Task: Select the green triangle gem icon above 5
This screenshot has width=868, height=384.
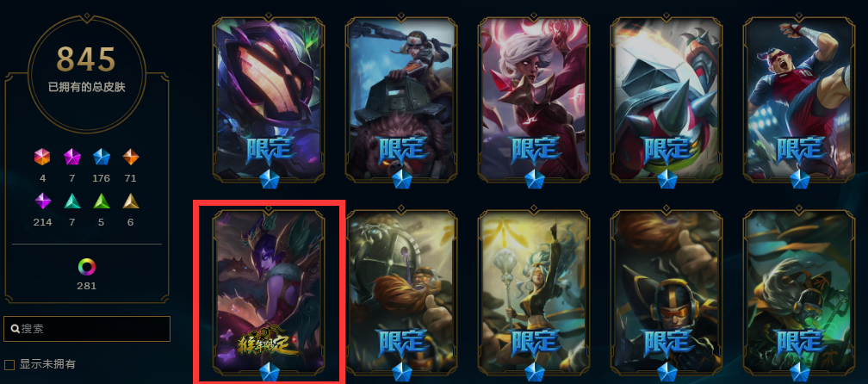Action: coord(102,201)
